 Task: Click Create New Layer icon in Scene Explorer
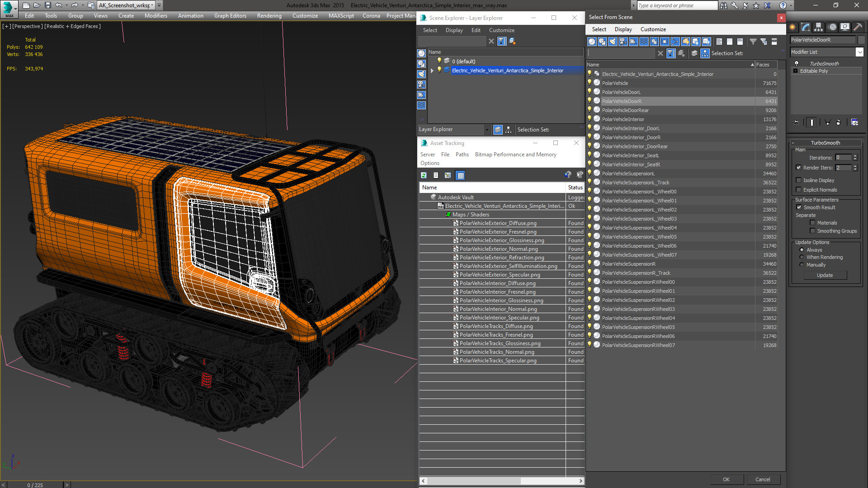(512, 41)
